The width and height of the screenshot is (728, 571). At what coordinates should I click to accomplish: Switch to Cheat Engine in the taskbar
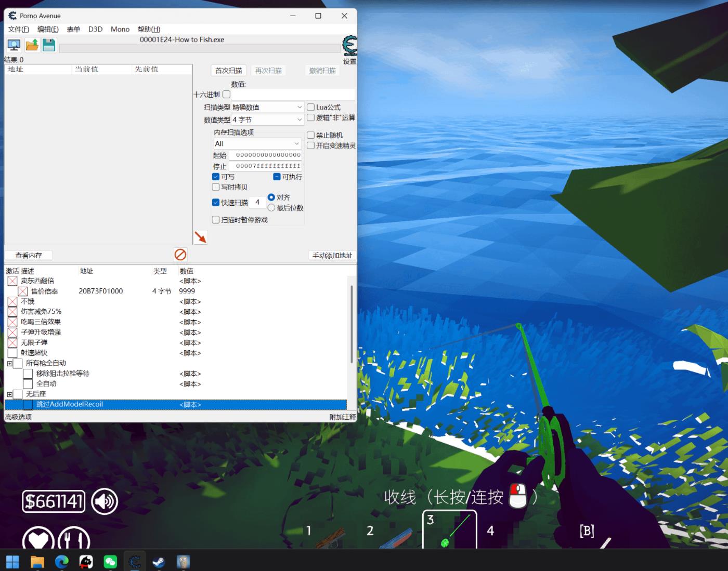click(x=135, y=561)
